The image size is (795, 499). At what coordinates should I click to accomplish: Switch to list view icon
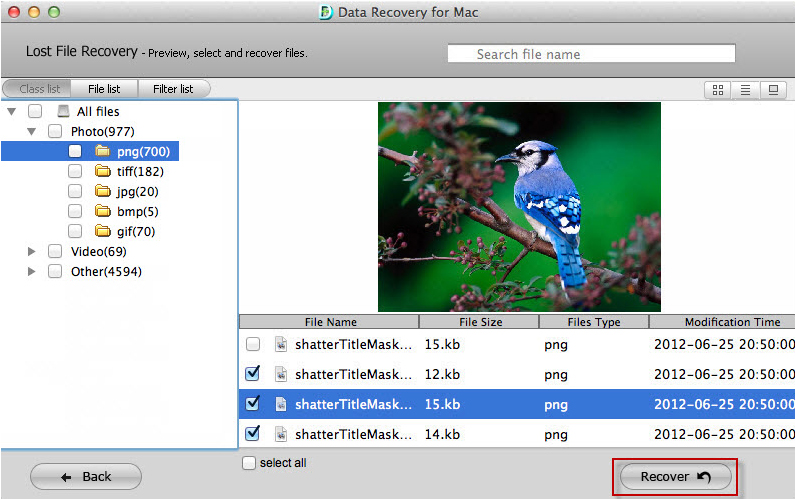pyautogui.click(x=745, y=89)
